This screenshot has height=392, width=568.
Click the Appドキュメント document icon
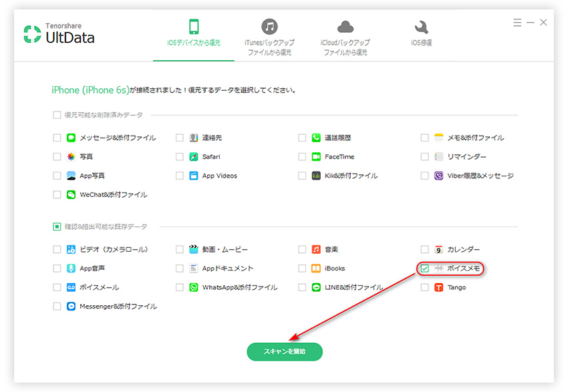pos(193,268)
